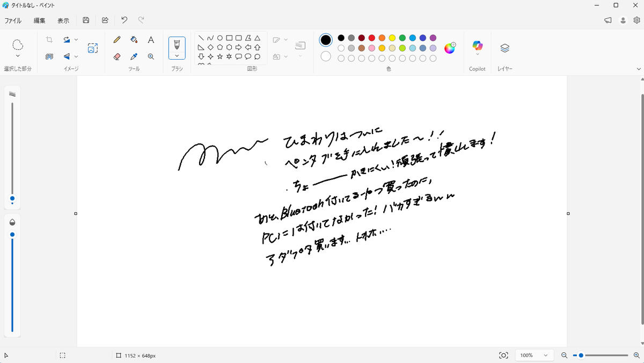Toggle the Layers panel
The height and width of the screenshot is (363, 644).
pos(504,48)
